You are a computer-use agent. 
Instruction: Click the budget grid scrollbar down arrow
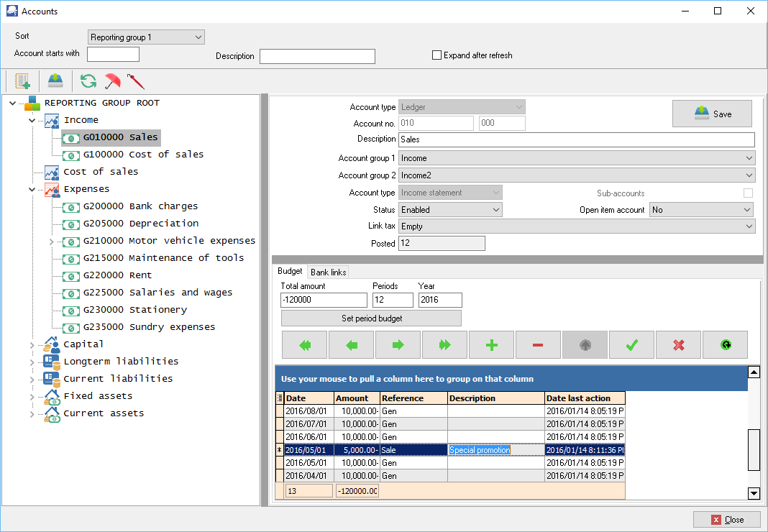pos(754,494)
